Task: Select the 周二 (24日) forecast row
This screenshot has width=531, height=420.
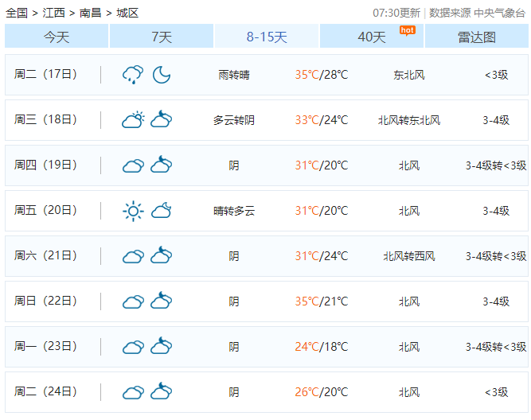Action: click(x=266, y=392)
